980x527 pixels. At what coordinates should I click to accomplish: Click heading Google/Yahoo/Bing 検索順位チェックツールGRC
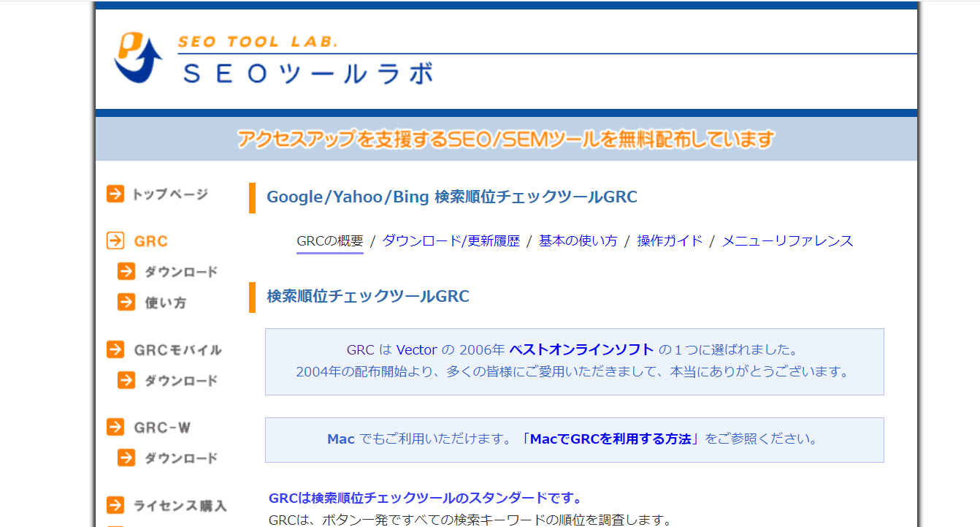pos(452,197)
